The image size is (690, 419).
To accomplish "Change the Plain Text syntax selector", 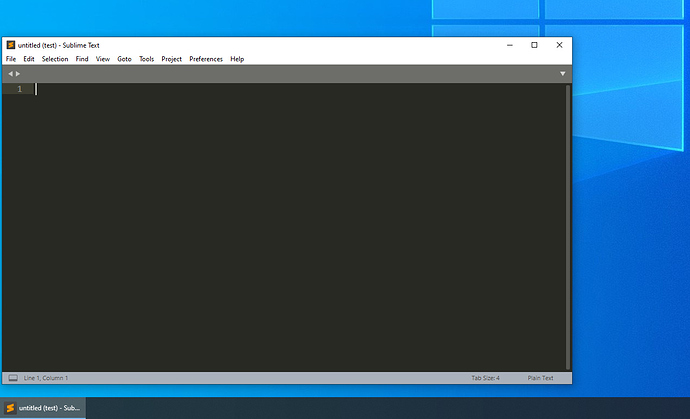I will pyautogui.click(x=540, y=378).
